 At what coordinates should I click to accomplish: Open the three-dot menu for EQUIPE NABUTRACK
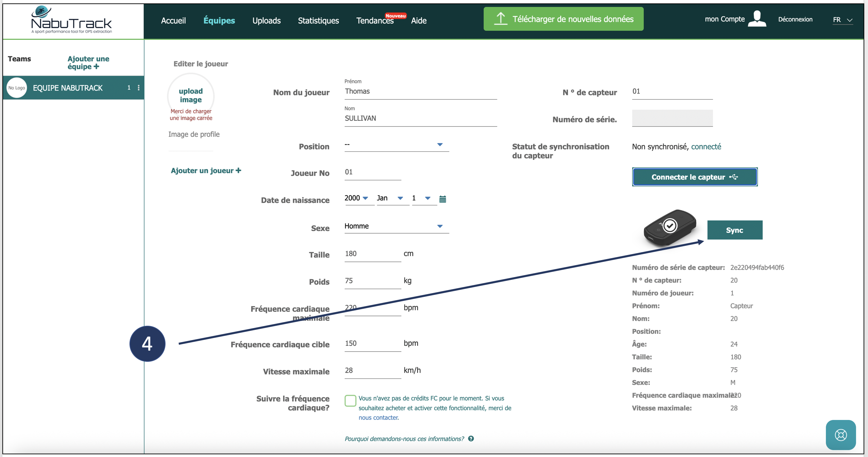139,88
